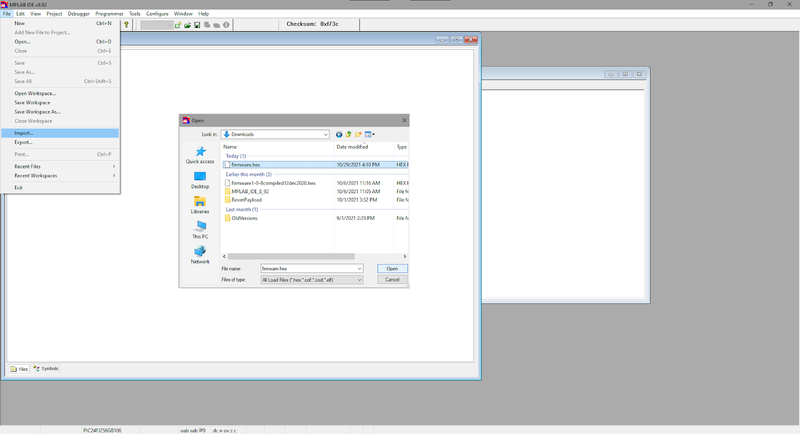Switch to the Symbols tab

(47, 369)
